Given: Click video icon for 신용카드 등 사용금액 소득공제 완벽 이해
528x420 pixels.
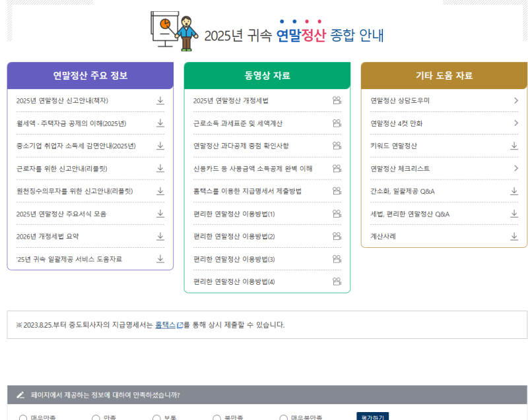Looking at the screenshot, I should [x=337, y=168].
